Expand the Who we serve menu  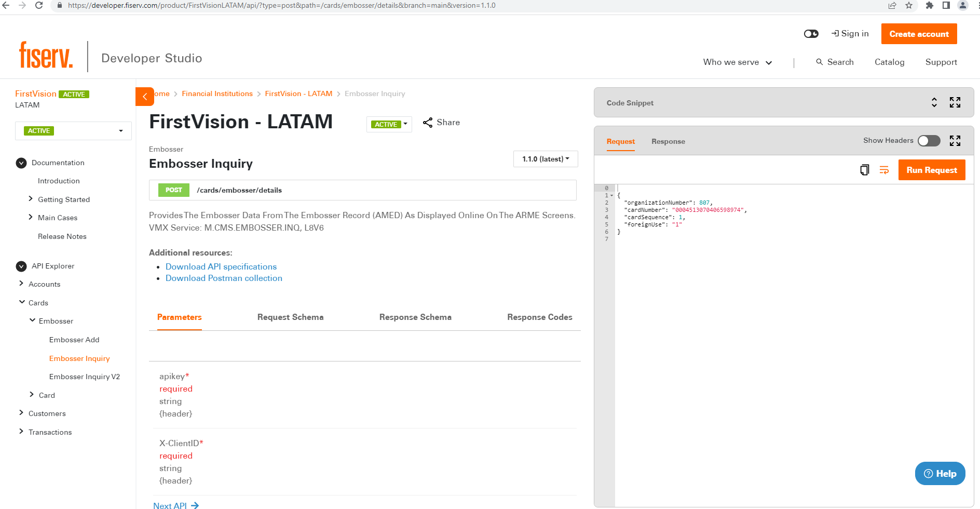click(x=737, y=62)
